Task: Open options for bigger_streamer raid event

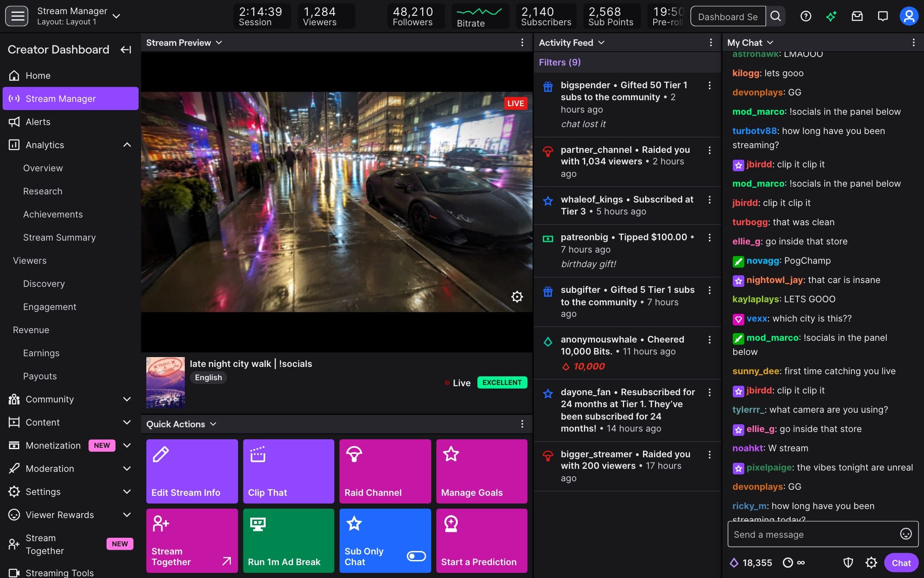Action: 709,454
